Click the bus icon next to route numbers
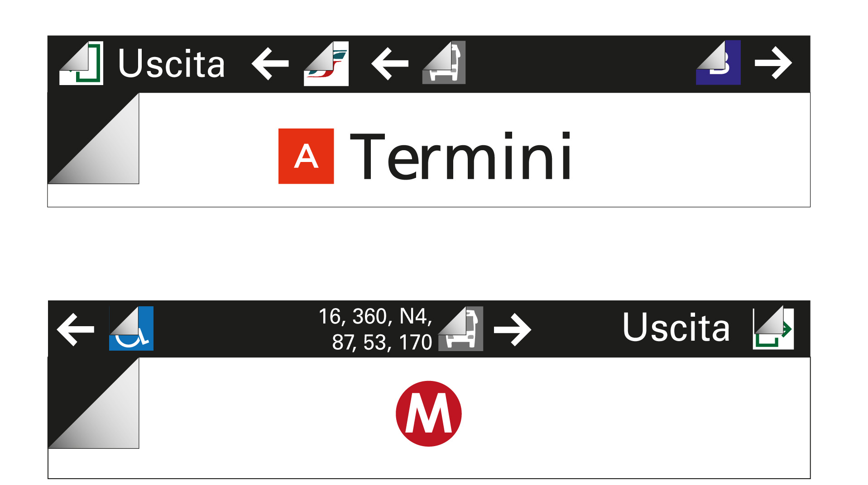 pyautogui.click(x=460, y=328)
